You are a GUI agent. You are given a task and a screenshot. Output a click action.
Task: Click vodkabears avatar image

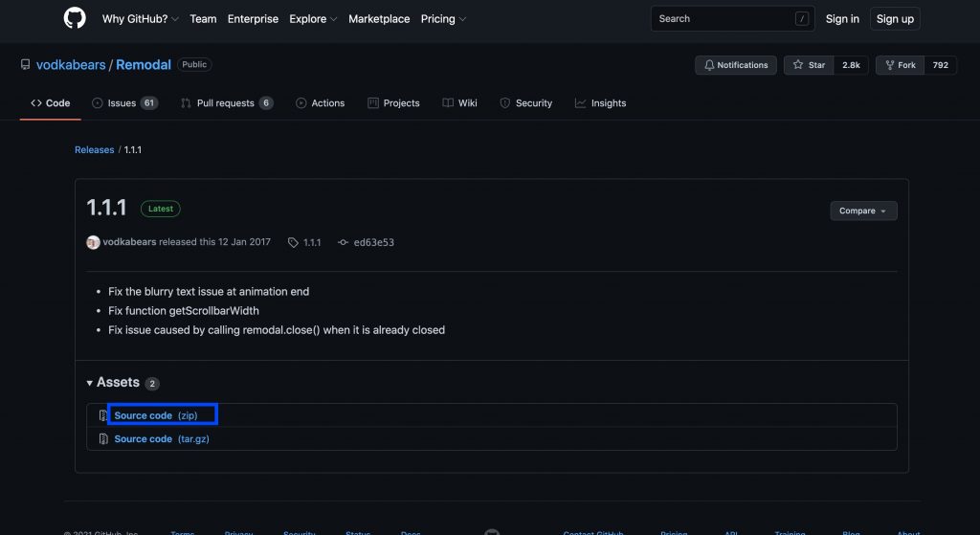coord(93,243)
